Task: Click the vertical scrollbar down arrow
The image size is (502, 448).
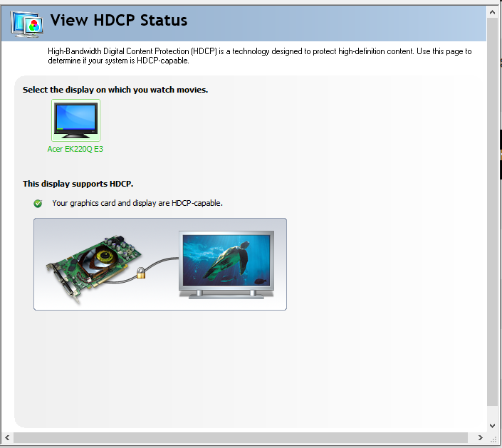Action: (x=493, y=426)
